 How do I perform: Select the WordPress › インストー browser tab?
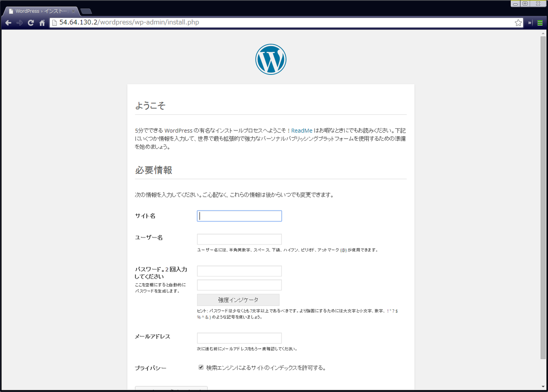41,11
